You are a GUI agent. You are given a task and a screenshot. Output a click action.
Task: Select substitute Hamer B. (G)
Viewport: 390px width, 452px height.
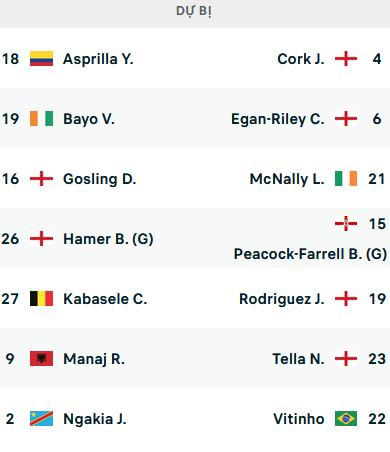pos(108,239)
